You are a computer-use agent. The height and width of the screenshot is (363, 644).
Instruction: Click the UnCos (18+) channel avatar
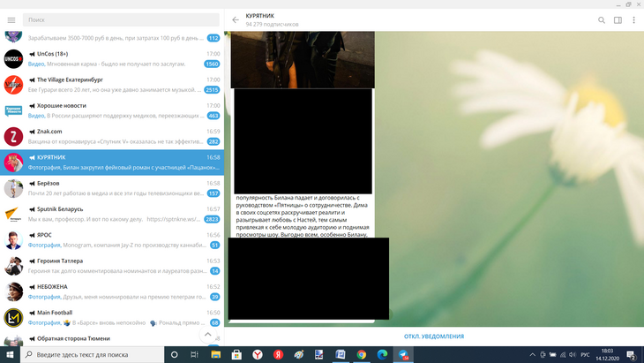click(x=13, y=59)
